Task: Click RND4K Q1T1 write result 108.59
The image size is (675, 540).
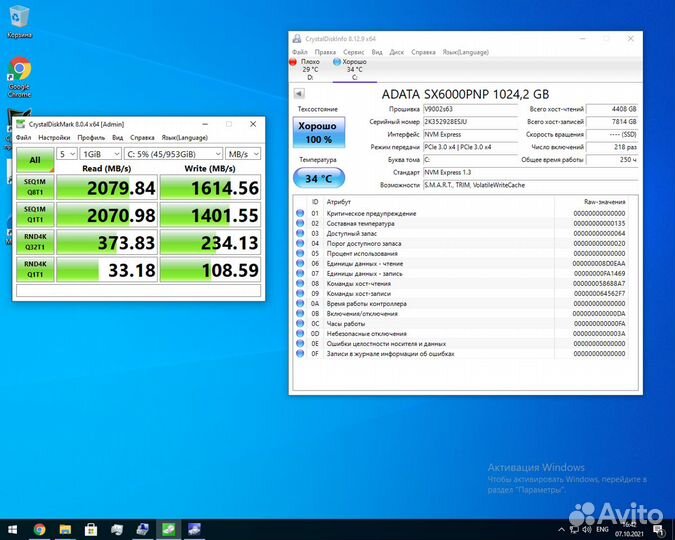Action: (x=210, y=270)
